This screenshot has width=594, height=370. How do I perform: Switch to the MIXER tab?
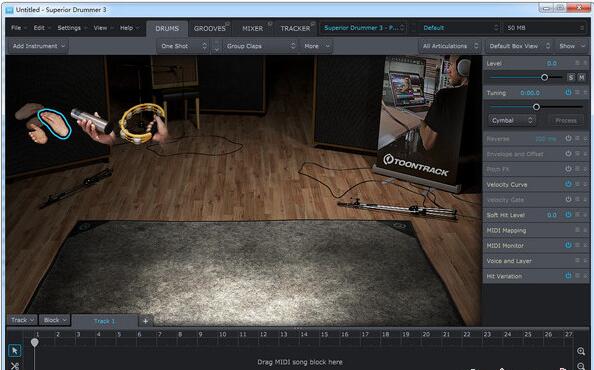252,28
